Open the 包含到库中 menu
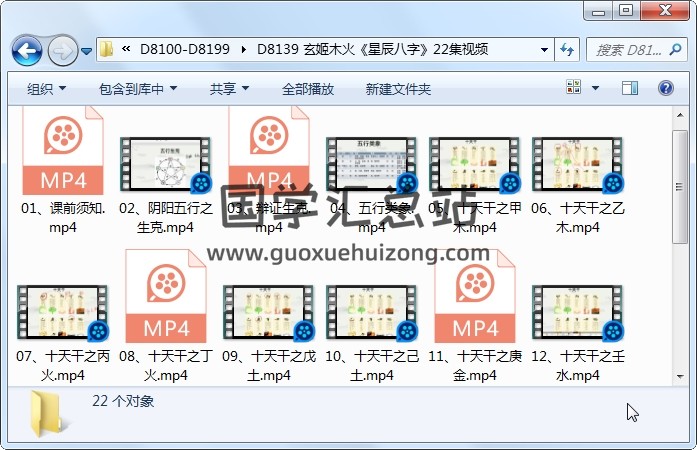This screenshot has width=697, height=450. click(x=138, y=89)
